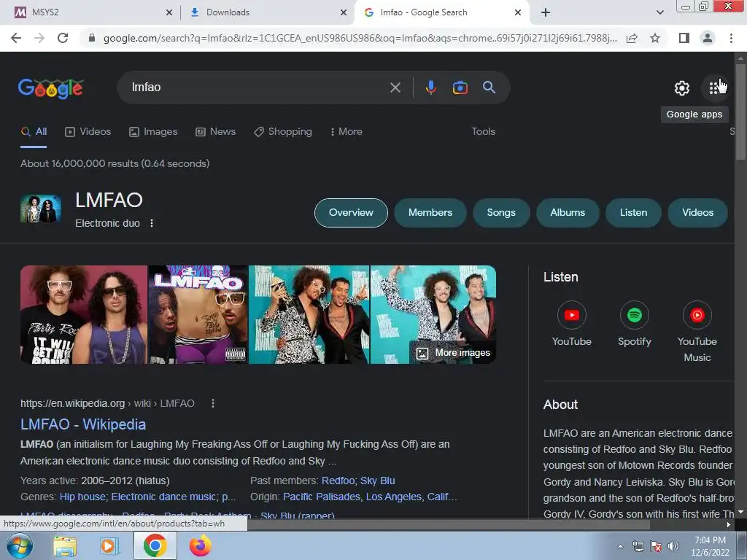747x560 pixels.
Task: Click the Chrome back arrow
Action: click(16, 38)
